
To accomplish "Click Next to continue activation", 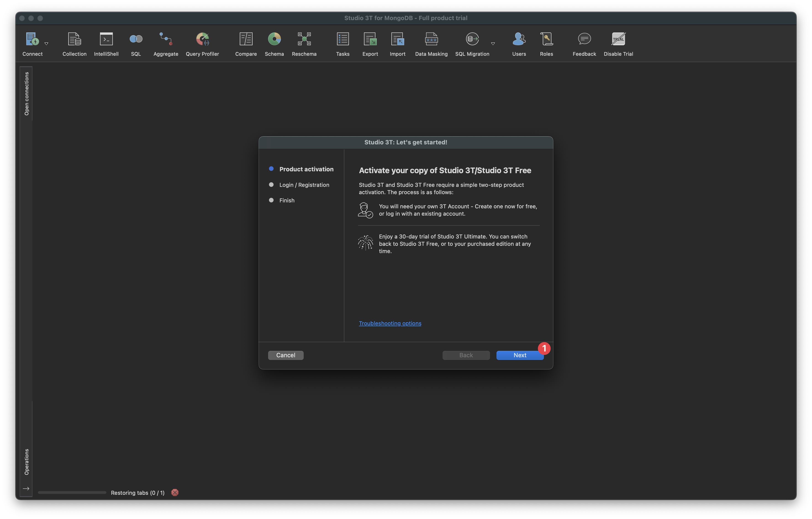I will coord(520,355).
